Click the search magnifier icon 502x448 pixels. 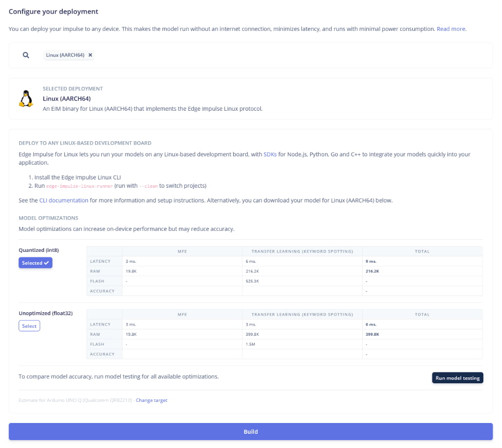pos(26,55)
